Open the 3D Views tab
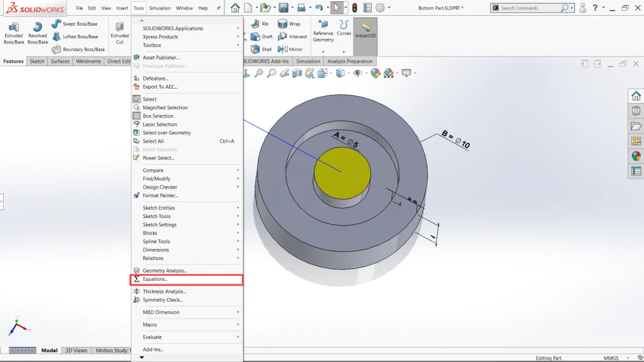The height and width of the screenshot is (362, 644). pos(76,351)
